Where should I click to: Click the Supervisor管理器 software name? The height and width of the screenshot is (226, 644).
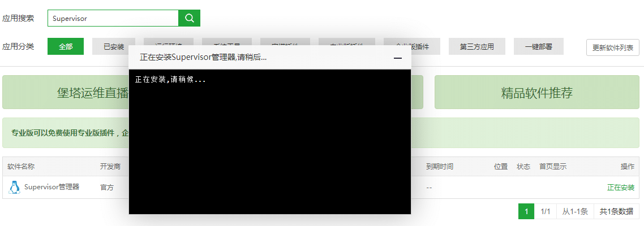[x=51, y=187]
